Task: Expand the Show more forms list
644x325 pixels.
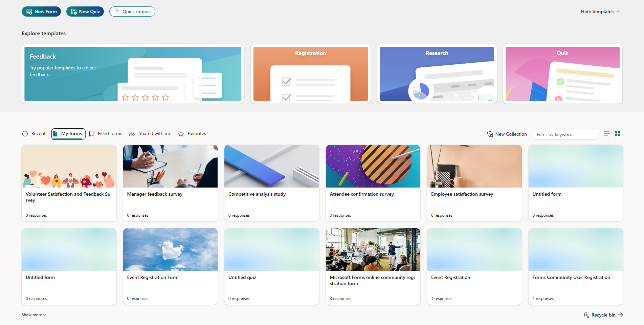Action: [34, 315]
